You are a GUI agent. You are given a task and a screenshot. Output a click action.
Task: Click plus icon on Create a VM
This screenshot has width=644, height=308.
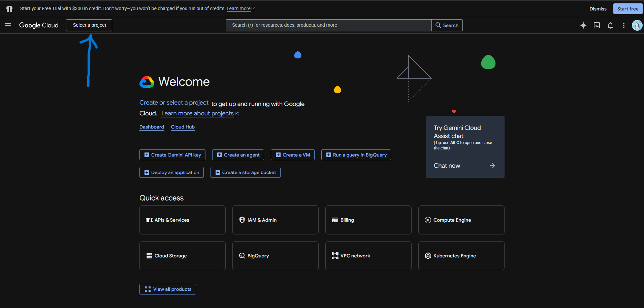coord(278,155)
